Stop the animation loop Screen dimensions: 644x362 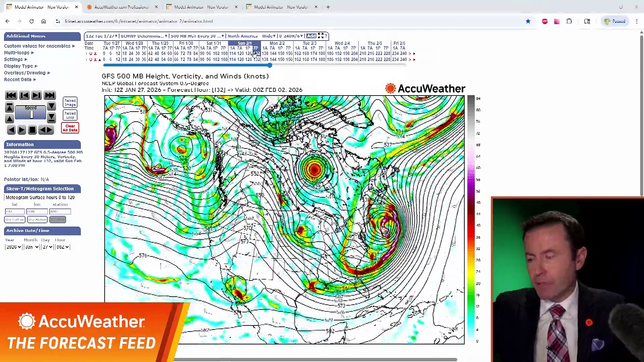(32, 130)
